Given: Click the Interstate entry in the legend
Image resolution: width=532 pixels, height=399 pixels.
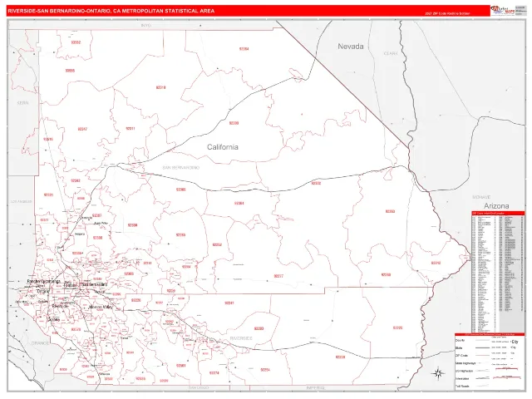Looking at the screenshot, I should point(462,378).
